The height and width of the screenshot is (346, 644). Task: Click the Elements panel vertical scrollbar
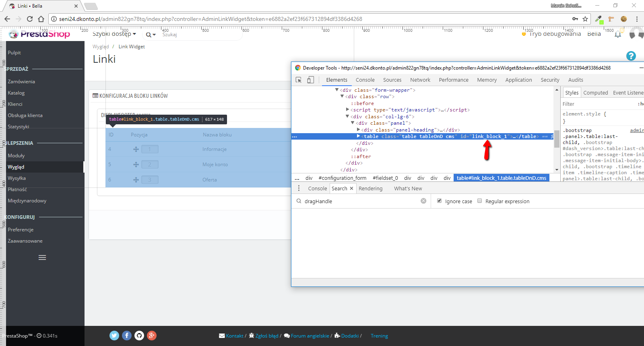point(557,139)
